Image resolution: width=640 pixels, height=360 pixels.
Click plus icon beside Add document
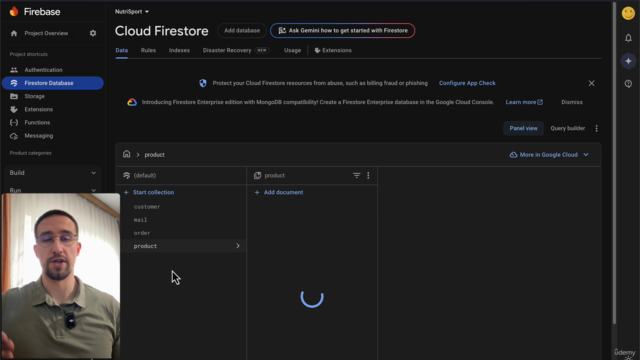click(x=257, y=192)
